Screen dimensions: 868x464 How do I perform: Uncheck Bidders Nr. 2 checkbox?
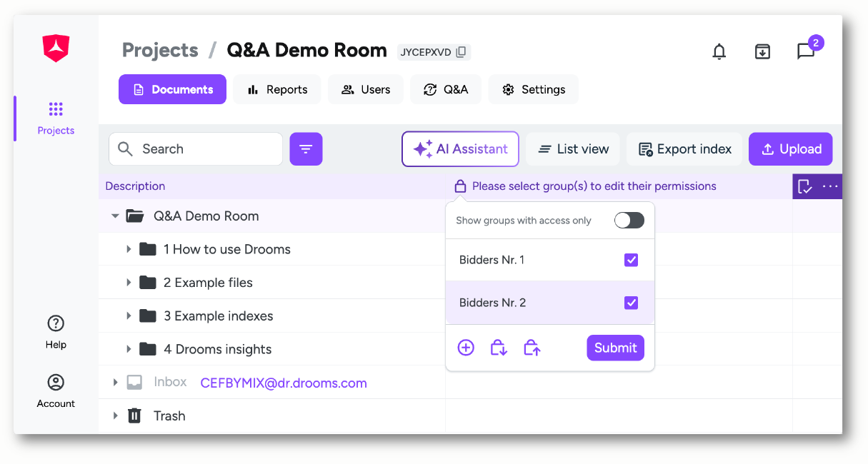click(x=631, y=303)
